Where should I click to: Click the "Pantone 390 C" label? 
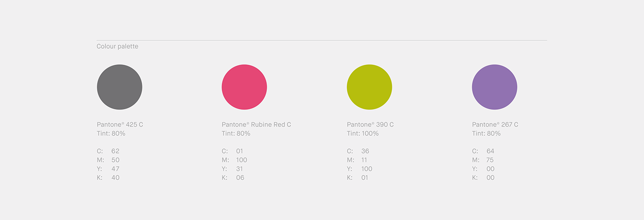370,124
